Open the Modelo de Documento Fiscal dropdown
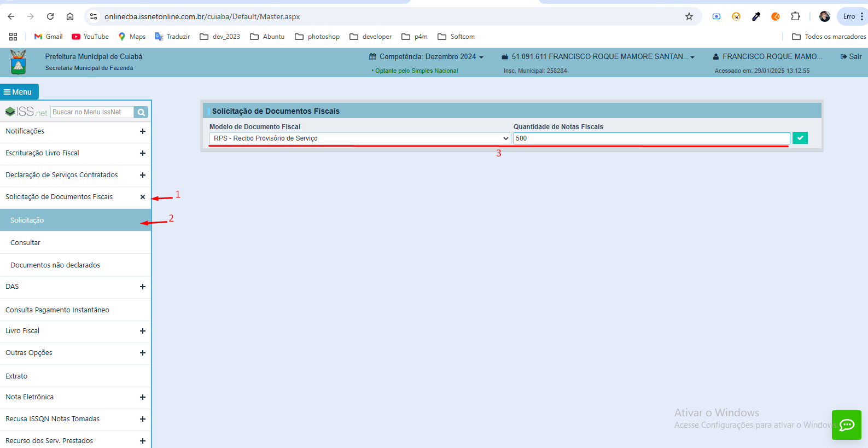868x448 pixels. pos(360,138)
